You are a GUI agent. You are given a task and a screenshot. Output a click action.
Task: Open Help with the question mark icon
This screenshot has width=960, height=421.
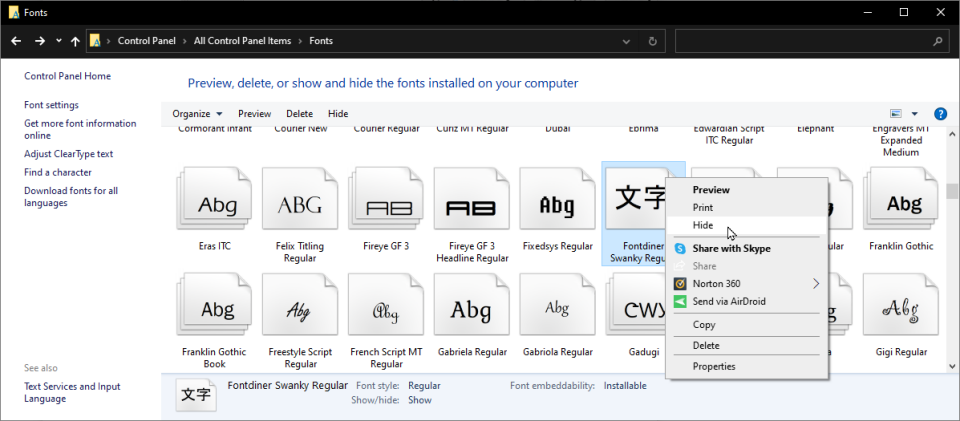940,114
